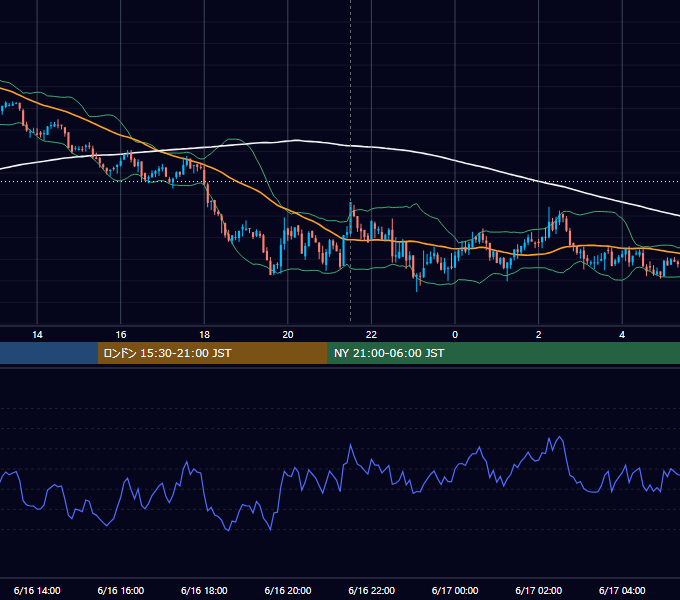Click the 4 hour label on price chart
Screen dimensions: 680x600
622,335
